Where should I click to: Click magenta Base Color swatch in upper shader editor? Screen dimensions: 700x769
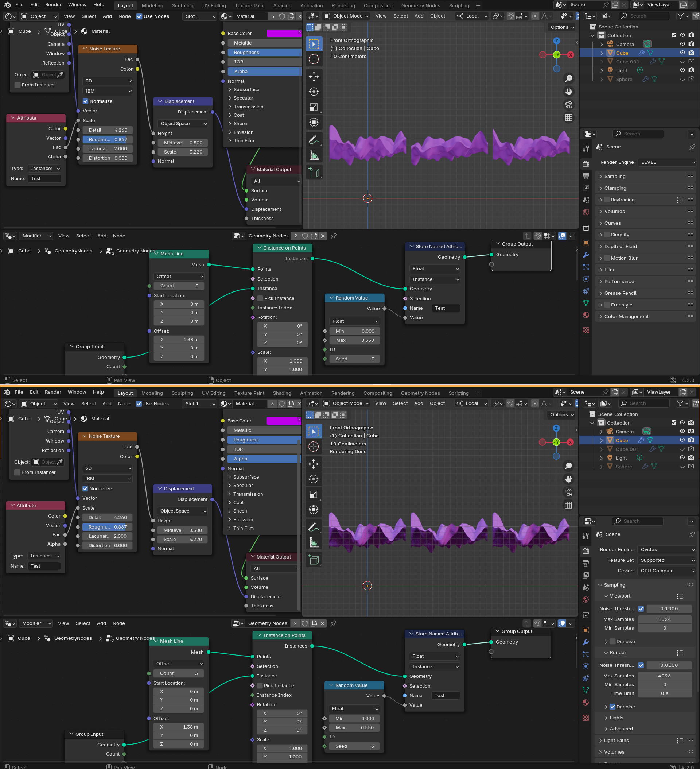click(x=284, y=34)
